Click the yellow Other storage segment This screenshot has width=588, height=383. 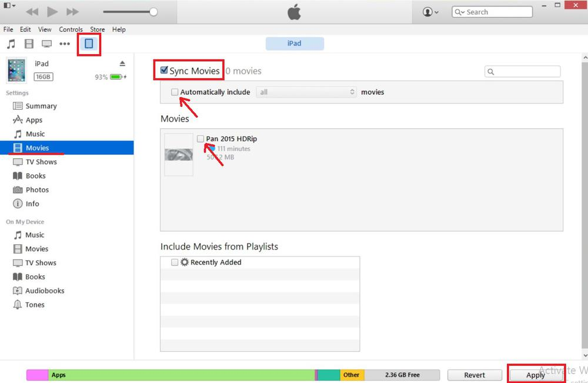(x=352, y=375)
